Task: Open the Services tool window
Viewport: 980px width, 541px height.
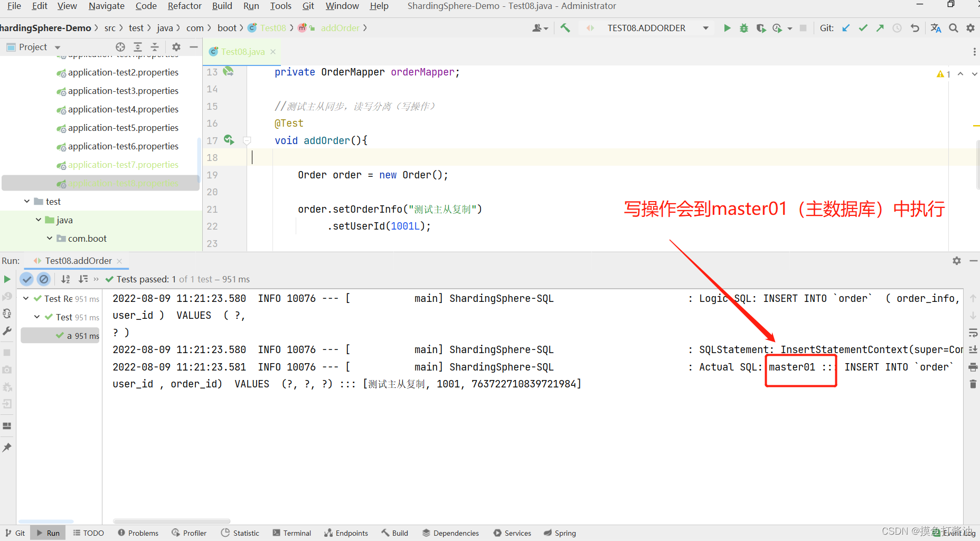Action: point(512,533)
